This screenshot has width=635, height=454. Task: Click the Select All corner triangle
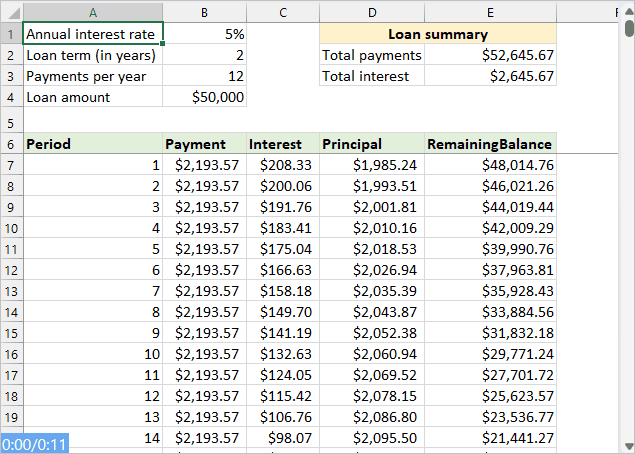(x=11, y=12)
